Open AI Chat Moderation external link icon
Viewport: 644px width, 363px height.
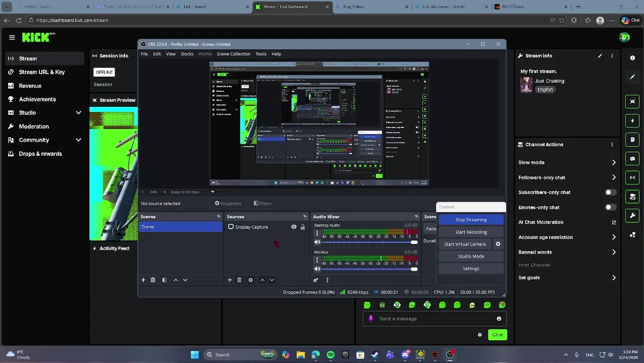614,222
